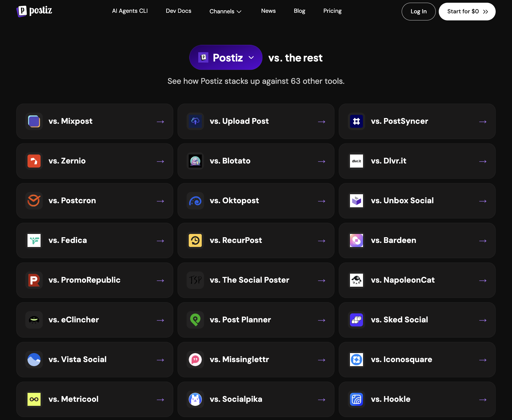The height and width of the screenshot is (420, 512).
Task: Click the arrow on vs. Bardeen
Action: click(x=483, y=241)
